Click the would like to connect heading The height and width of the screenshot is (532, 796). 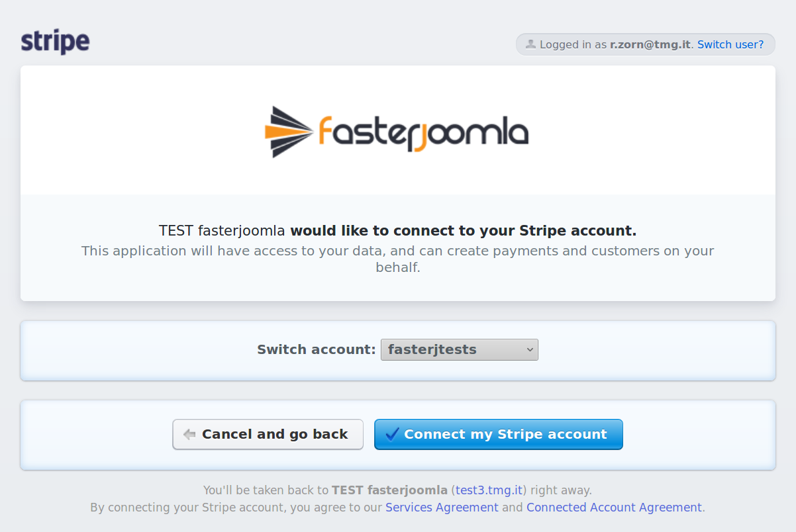click(x=397, y=231)
